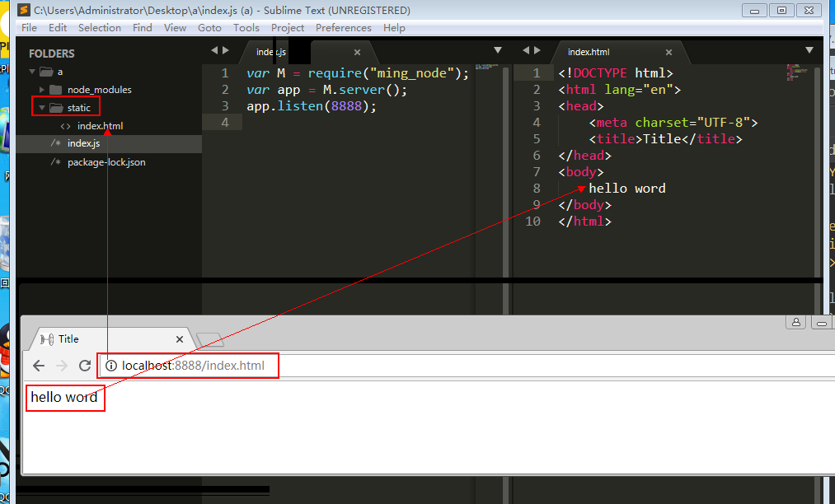Image resolution: width=835 pixels, height=504 pixels.
Task: Go to next tab in right pane
Action: point(537,50)
